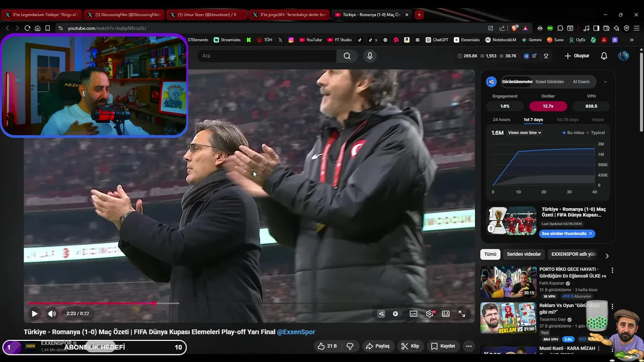
Task: Click the YouTube search field Ara
Action: pos(267,56)
